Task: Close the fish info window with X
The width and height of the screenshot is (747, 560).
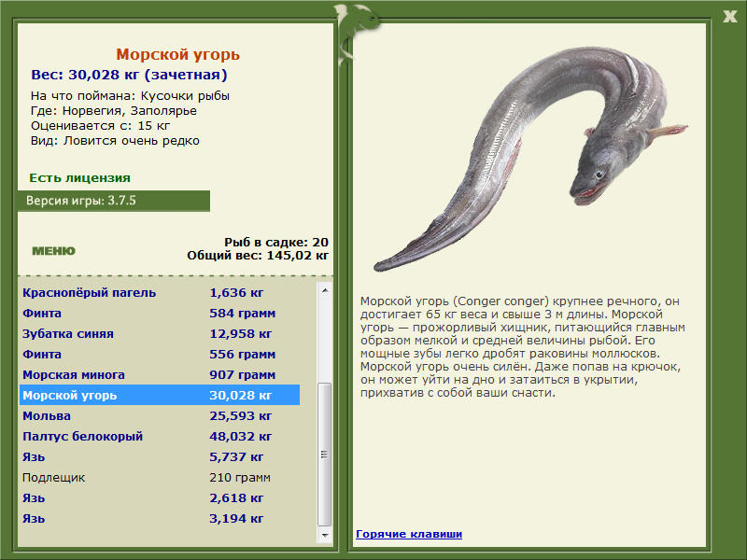Action: [x=729, y=17]
